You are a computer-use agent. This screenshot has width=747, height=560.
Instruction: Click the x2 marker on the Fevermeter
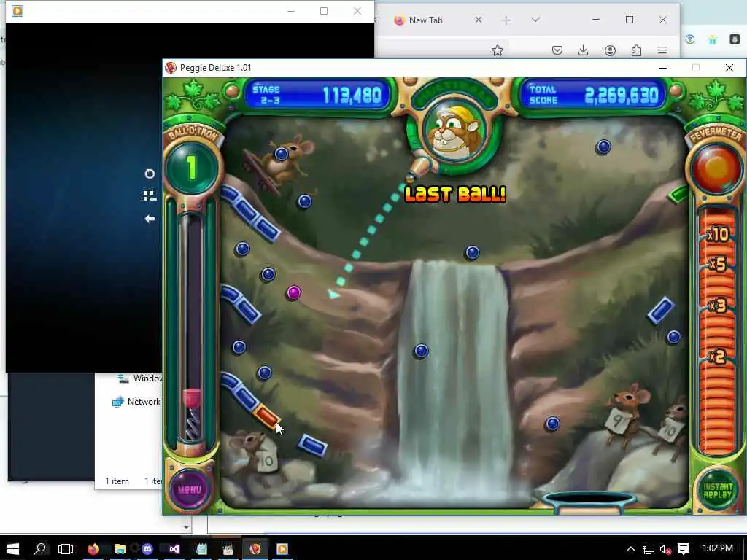717,356
